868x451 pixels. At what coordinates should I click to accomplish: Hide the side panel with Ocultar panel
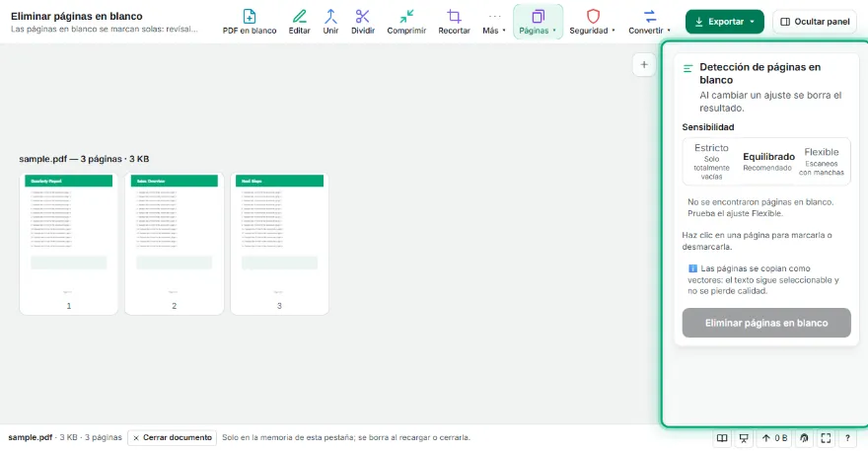(815, 22)
